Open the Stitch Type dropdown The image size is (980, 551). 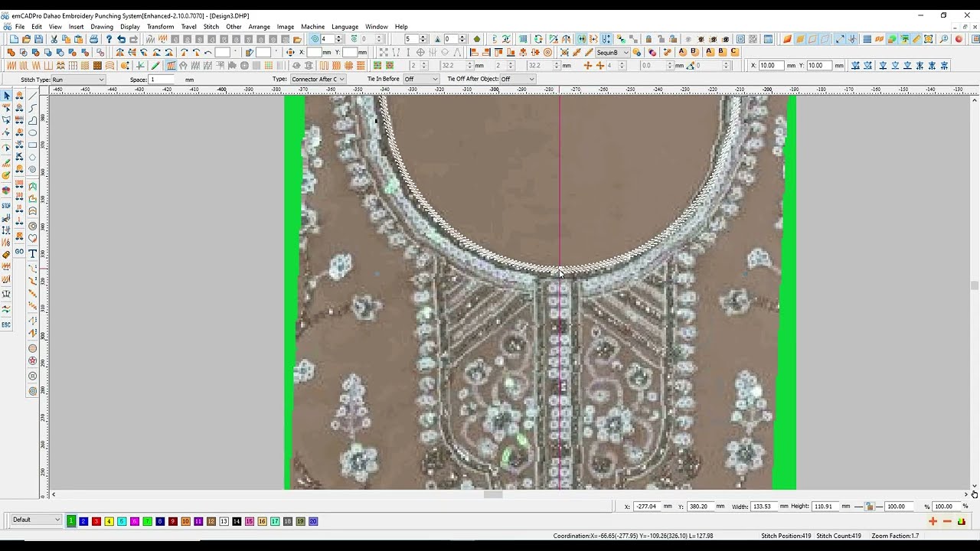[78, 80]
